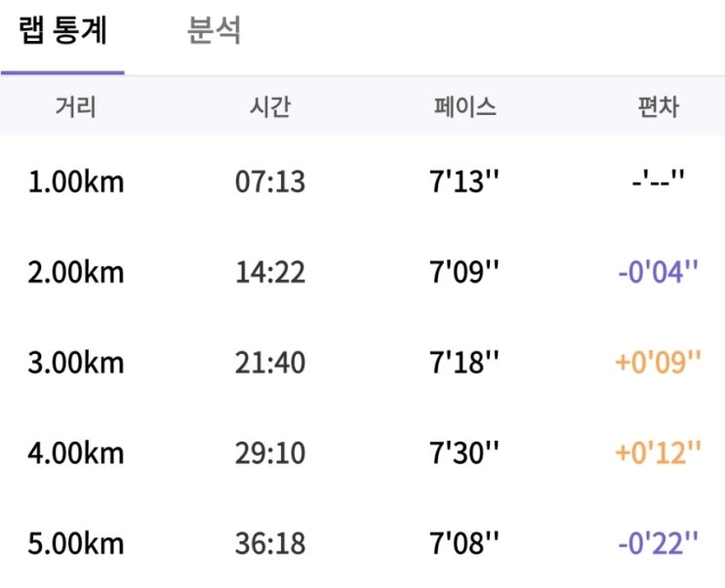
Task: Select the 5.00km lap row
Action: [x=363, y=543]
